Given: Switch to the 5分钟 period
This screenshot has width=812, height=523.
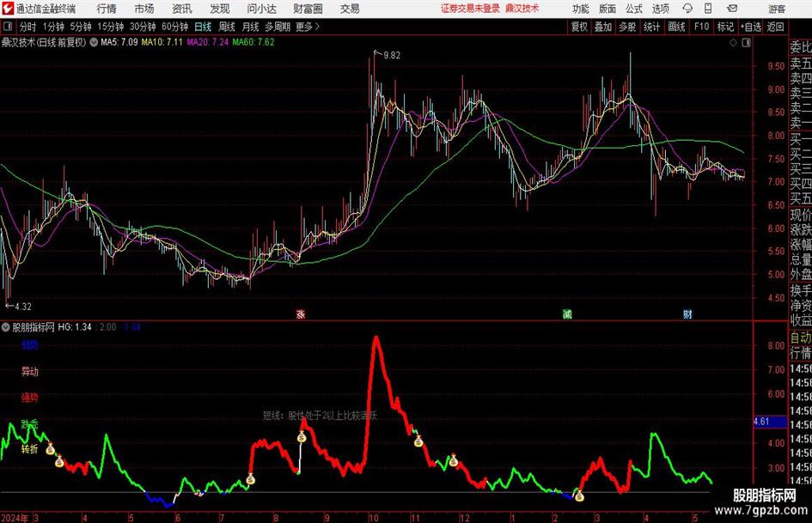Looking at the screenshot, I should click(x=81, y=27).
